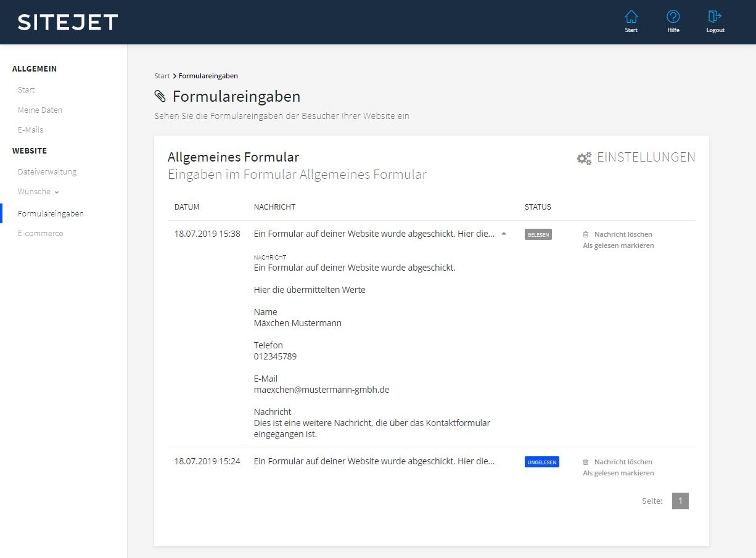Click Start breadcrumb link
The image size is (756, 558).
tap(162, 76)
